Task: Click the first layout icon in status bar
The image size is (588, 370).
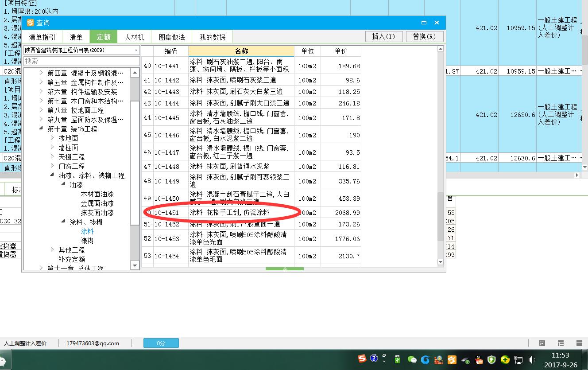Action: [542, 343]
